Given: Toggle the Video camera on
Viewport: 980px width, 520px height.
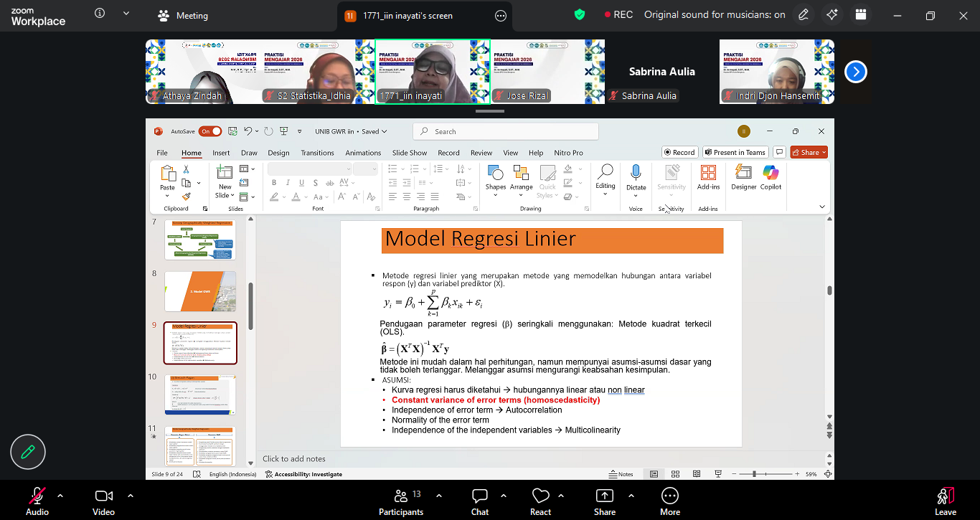Looking at the screenshot, I should pyautogui.click(x=103, y=500).
